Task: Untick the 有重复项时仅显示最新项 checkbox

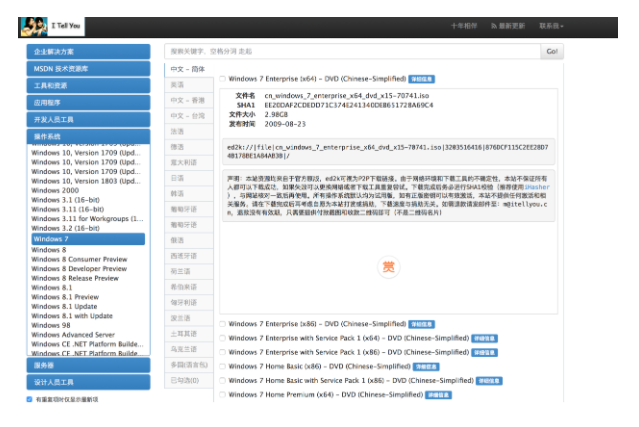Action: click(29, 399)
